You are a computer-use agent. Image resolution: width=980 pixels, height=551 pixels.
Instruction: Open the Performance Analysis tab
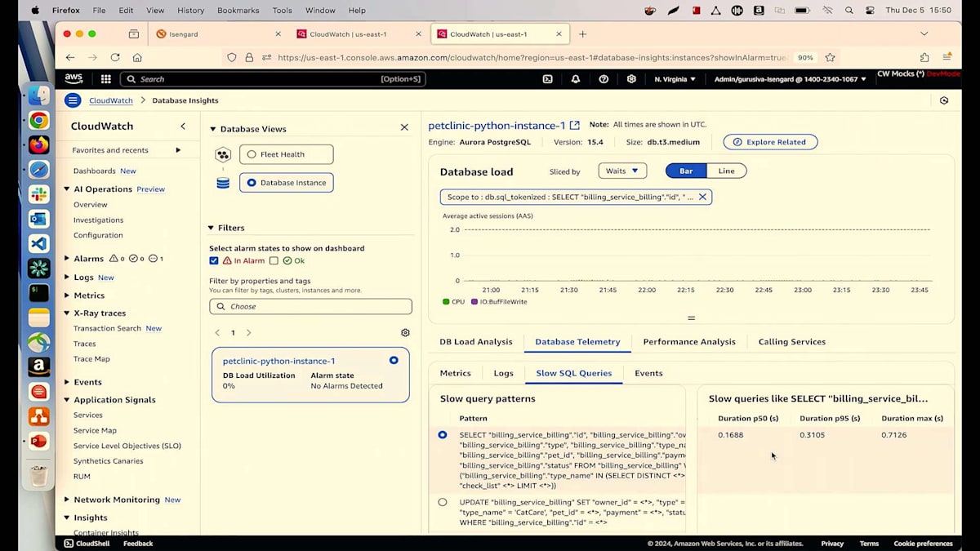[689, 342]
